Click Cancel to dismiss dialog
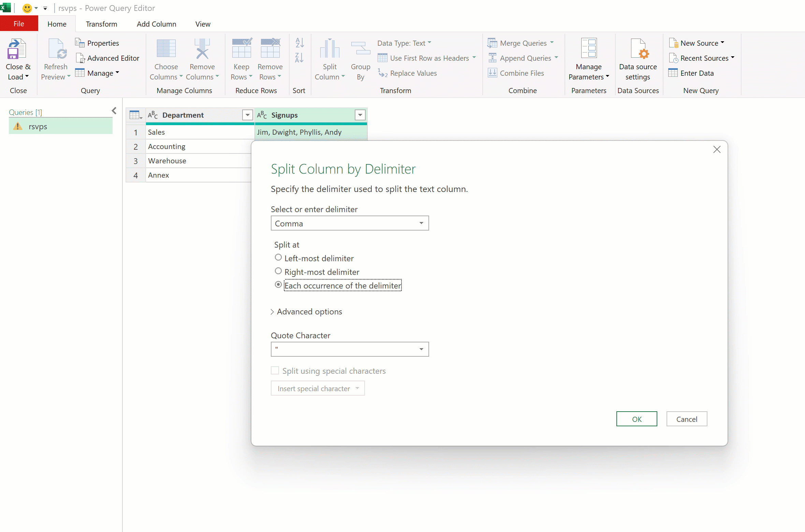Image resolution: width=805 pixels, height=532 pixels. coord(686,418)
